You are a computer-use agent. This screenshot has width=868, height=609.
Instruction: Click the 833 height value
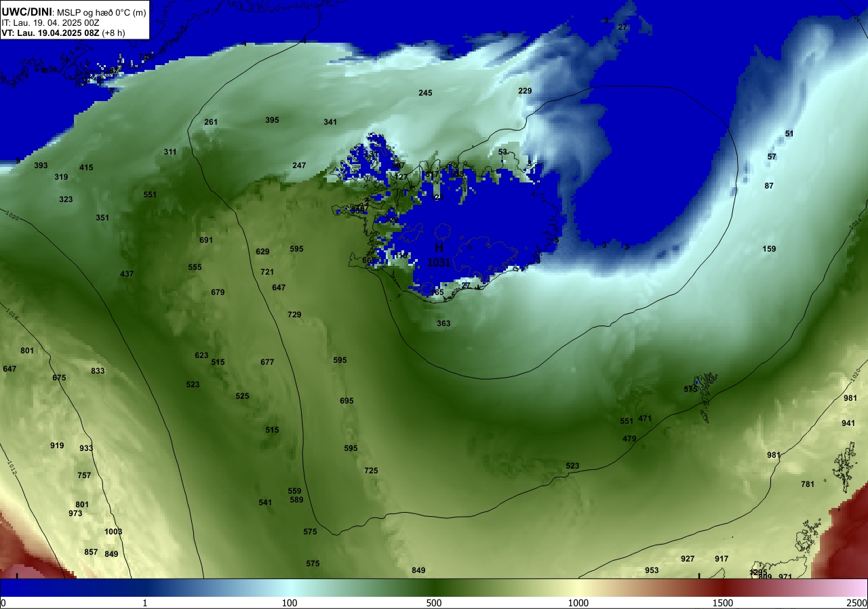click(x=98, y=371)
